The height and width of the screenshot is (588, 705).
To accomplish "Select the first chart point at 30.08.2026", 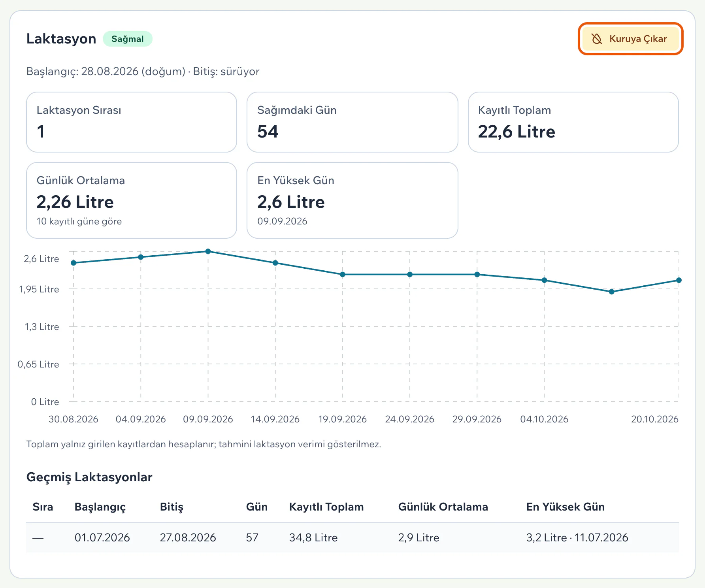I will (74, 263).
